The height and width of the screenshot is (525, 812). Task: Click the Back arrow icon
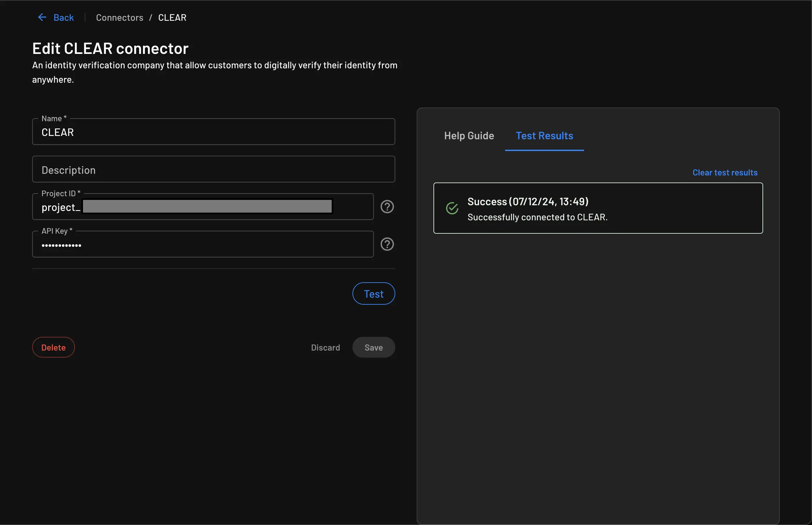[x=42, y=17]
